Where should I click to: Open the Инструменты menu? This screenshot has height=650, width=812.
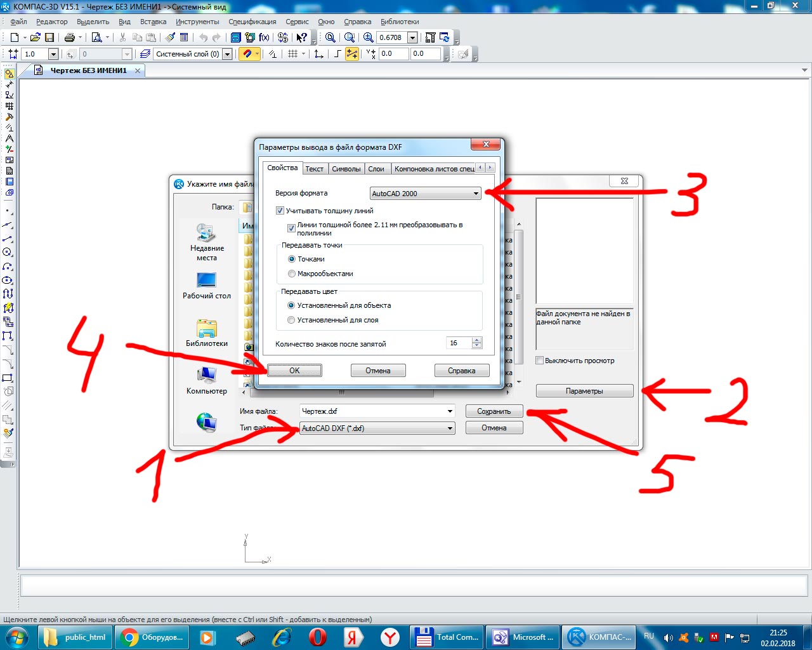pyautogui.click(x=197, y=22)
